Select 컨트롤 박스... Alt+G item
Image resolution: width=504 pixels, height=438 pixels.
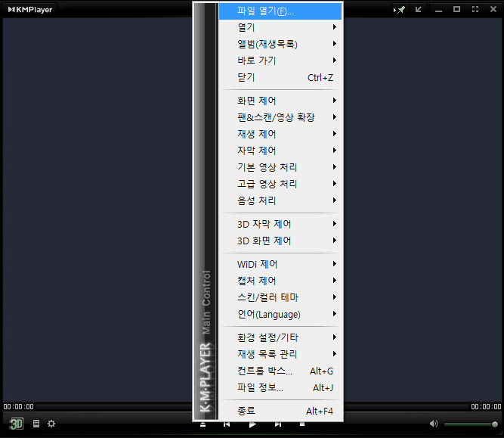pyautogui.click(x=280, y=371)
